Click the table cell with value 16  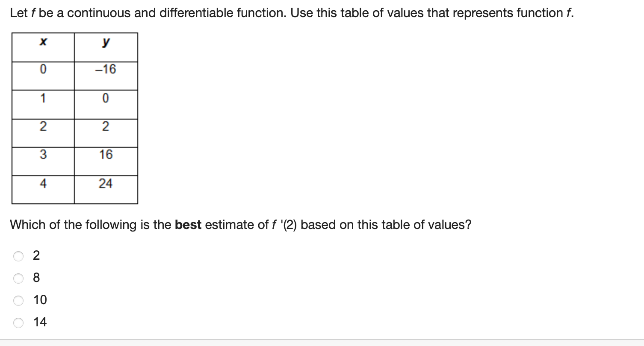pyautogui.click(x=105, y=154)
